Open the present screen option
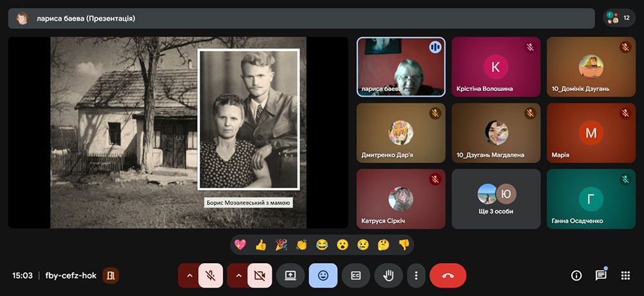 tap(290, 275)
